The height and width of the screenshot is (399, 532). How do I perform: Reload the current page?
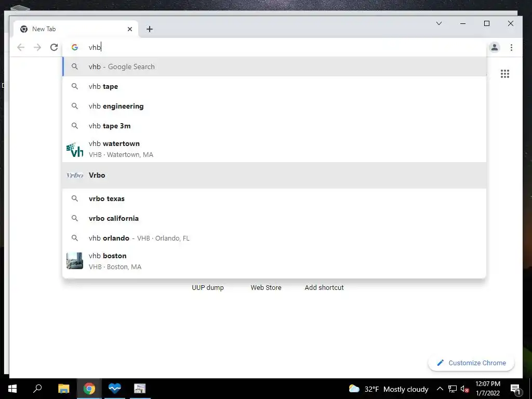point(54,47)
